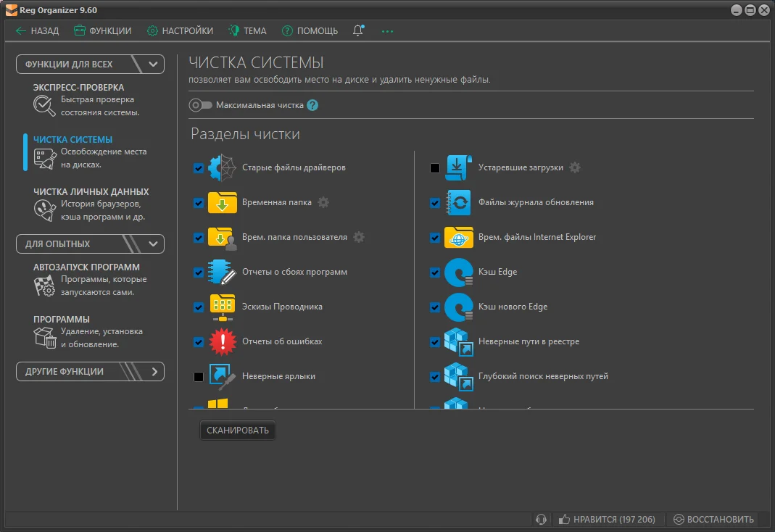This screenshot has width=775, height=532.
Task: Open gear settings for Врем. папка пользователя
Action: (x=359, y=237)
